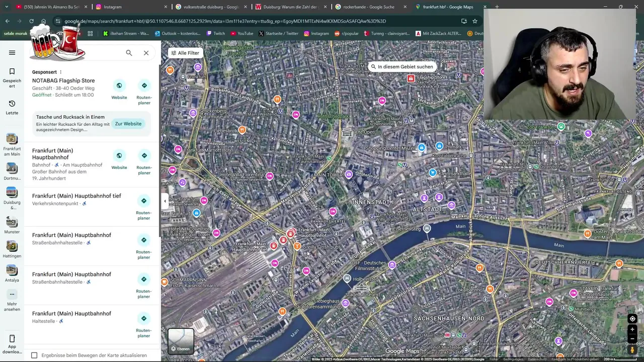Open Gespeichert saved places
This screenshot has height=362, width=644.
tap(12, 77)
